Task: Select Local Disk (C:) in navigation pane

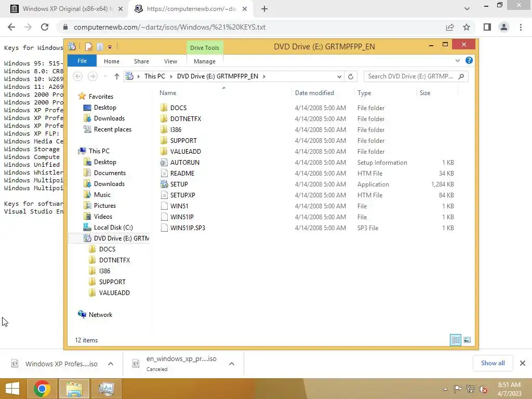Action: pos(113,228)
